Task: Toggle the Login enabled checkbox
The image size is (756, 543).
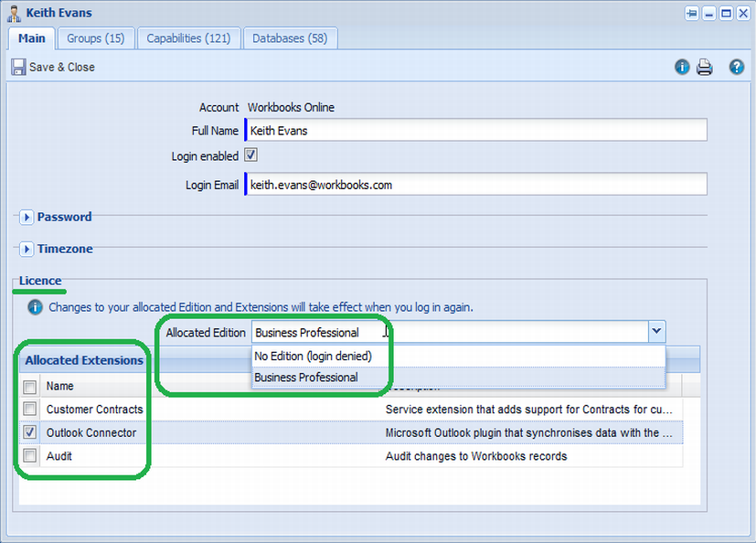Action: coord(250,155)
